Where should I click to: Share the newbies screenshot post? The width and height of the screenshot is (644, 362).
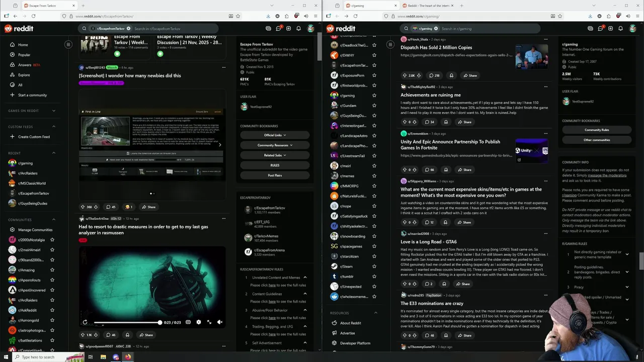(148, 207)
